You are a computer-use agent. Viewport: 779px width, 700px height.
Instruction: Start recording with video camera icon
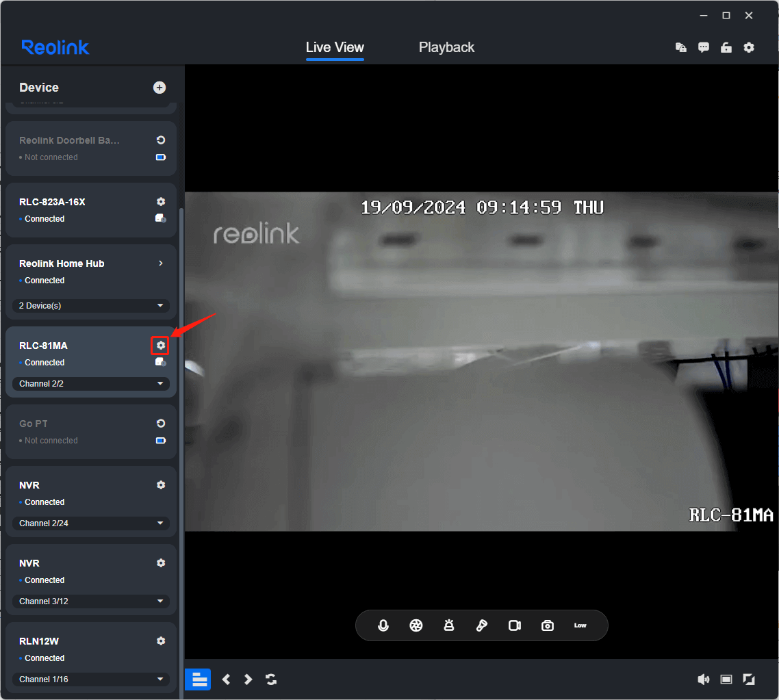(515, 625)
